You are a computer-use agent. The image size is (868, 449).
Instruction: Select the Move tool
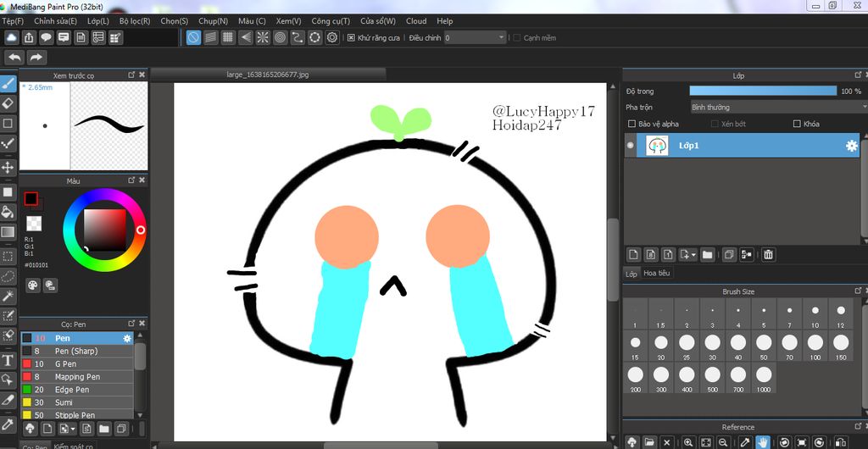click(8, 168)
